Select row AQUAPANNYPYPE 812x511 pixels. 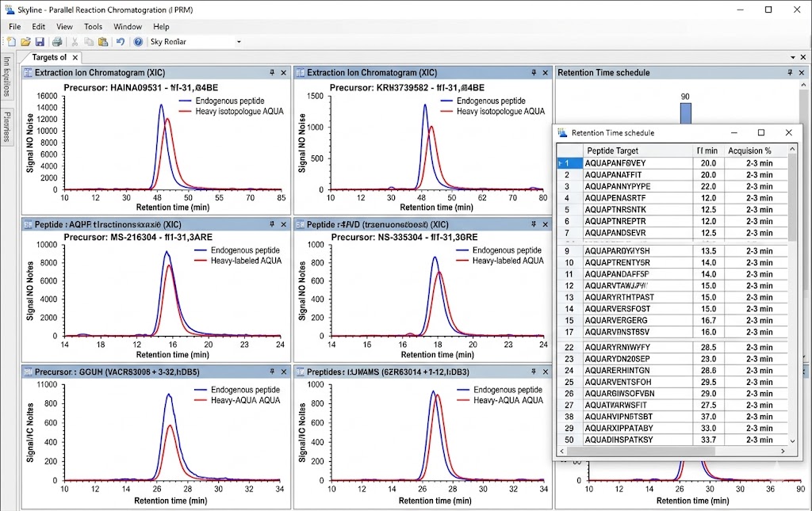pyautogui.click(x=672, y=186)
